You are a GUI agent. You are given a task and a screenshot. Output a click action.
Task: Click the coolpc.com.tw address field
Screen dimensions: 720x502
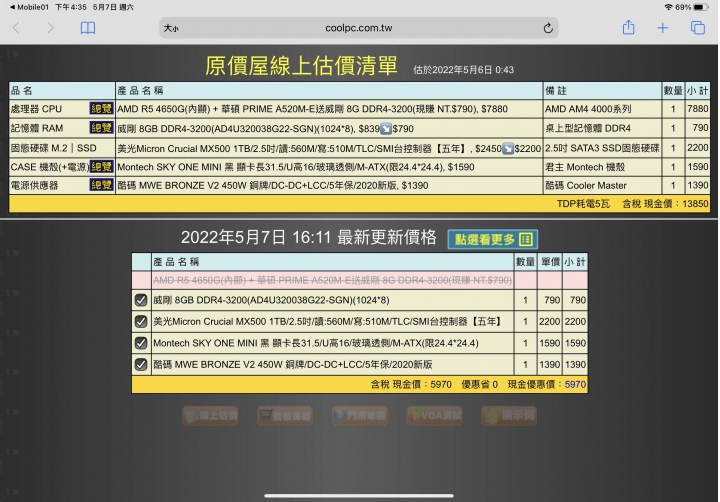click(x=359, y=28)
